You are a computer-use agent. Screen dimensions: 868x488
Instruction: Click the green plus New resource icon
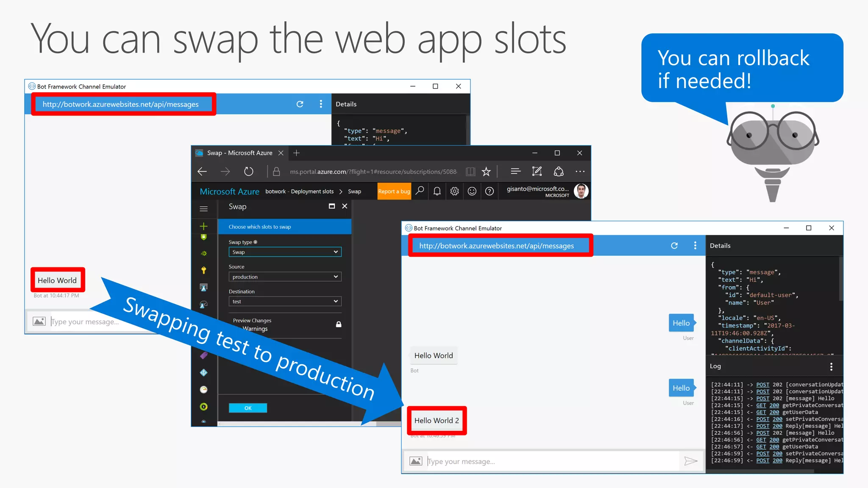click(x=204, y=226)
